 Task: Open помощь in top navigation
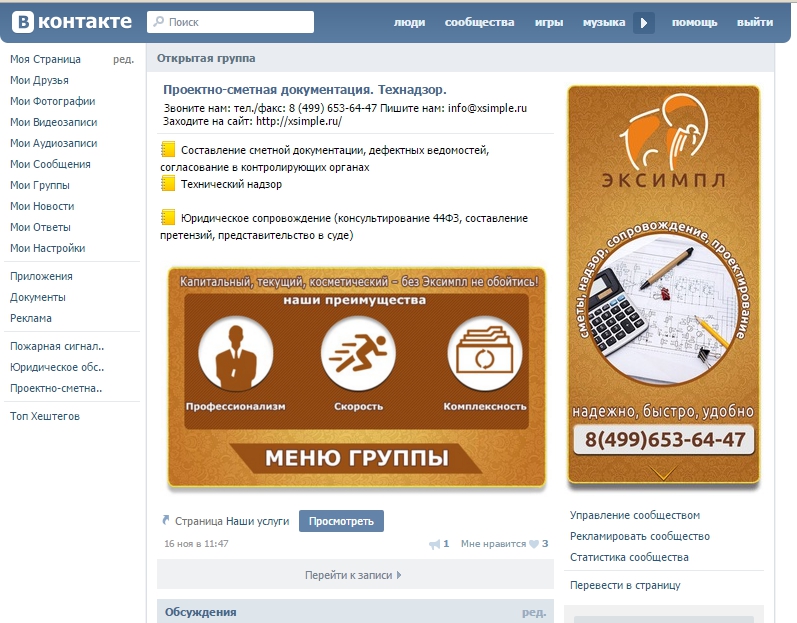[x=694, y=22]
